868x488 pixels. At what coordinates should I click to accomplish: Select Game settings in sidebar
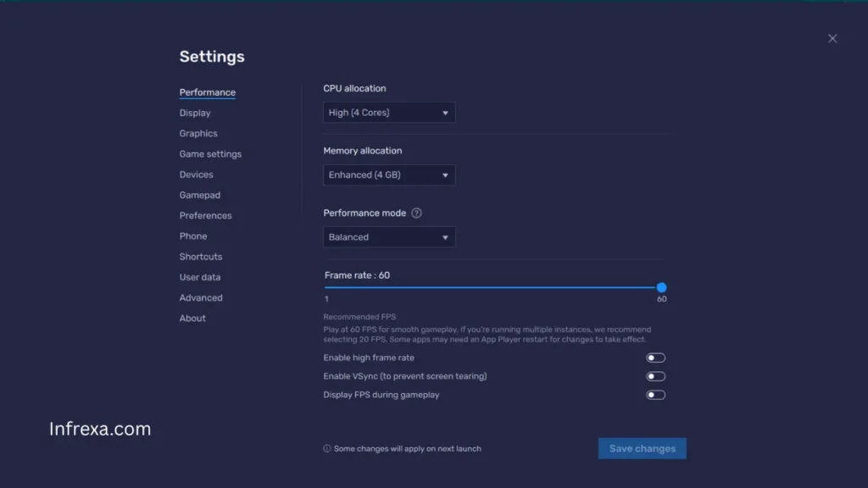pyautogui.click(x=210, y=153)
